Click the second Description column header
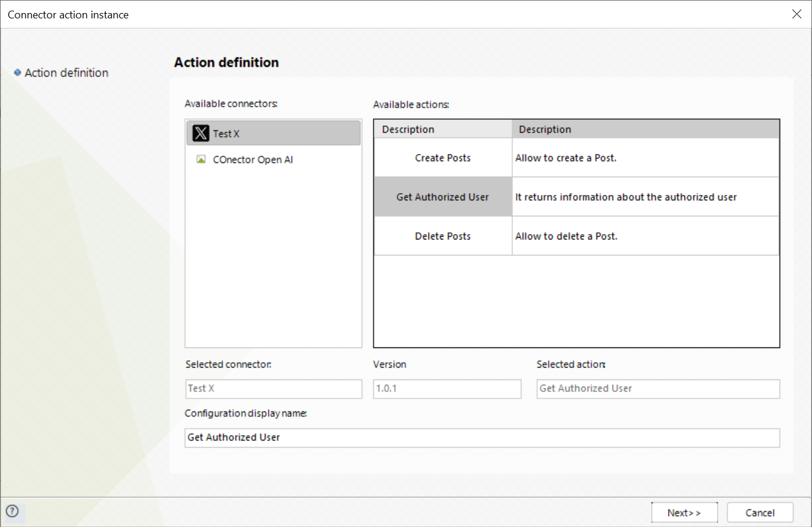This screenshot has width=812, height=527. 645,129
